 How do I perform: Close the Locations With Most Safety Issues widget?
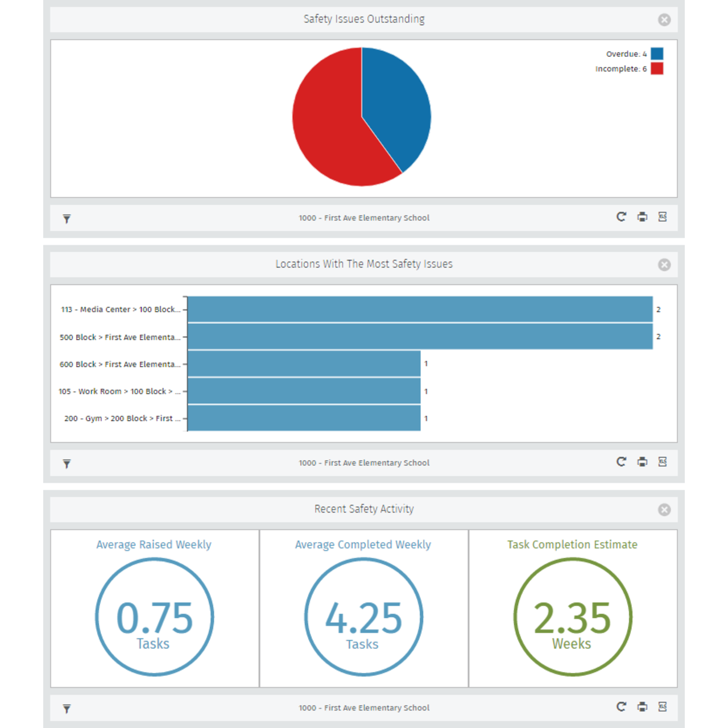pos(664,265)
